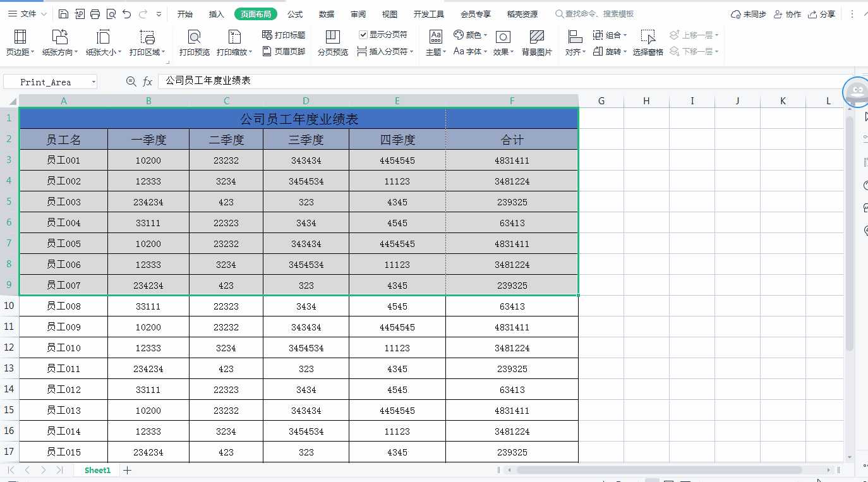
Task: Click horizontal scrollbar right arrow
Action: coord(829,470)
